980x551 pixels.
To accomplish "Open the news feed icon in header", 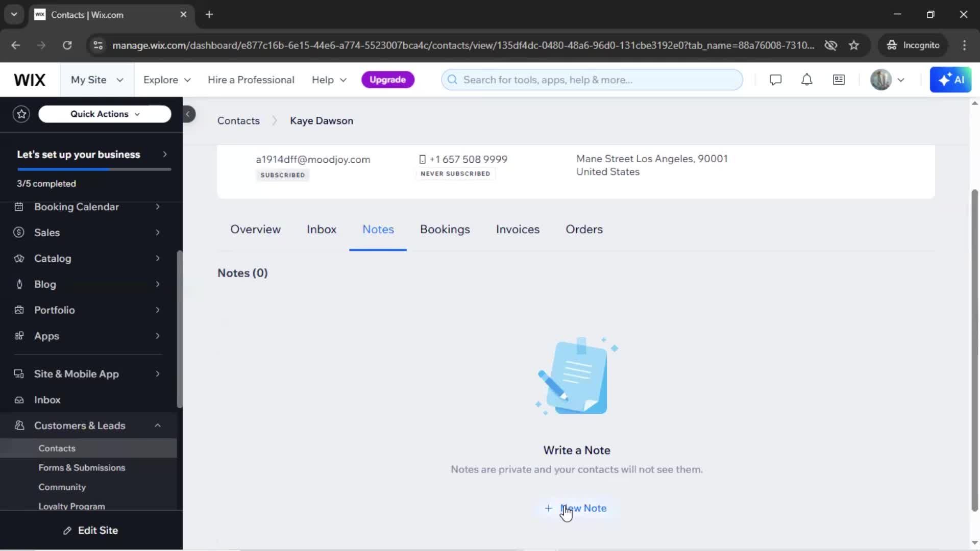I will point(839,80).
